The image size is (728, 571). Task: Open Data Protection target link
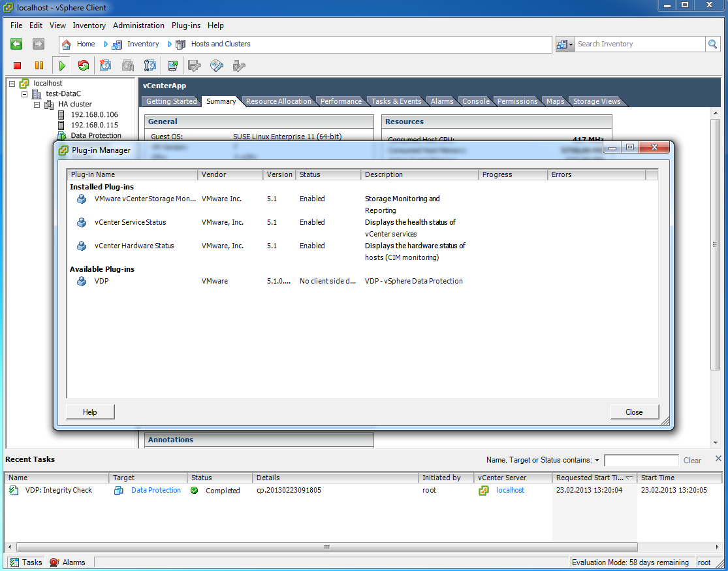[x=156, y=490]
